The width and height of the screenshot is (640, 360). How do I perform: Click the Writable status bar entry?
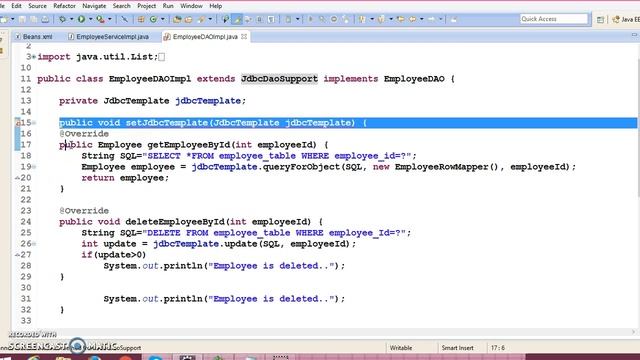click(401, 348)
